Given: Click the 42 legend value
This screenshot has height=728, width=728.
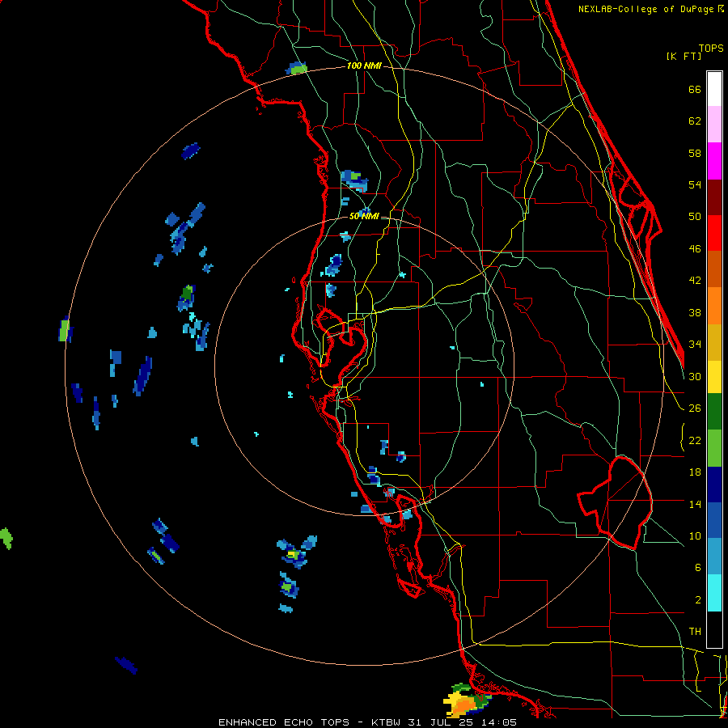Looking at the screenshot, I should click(x=695, y=281).
